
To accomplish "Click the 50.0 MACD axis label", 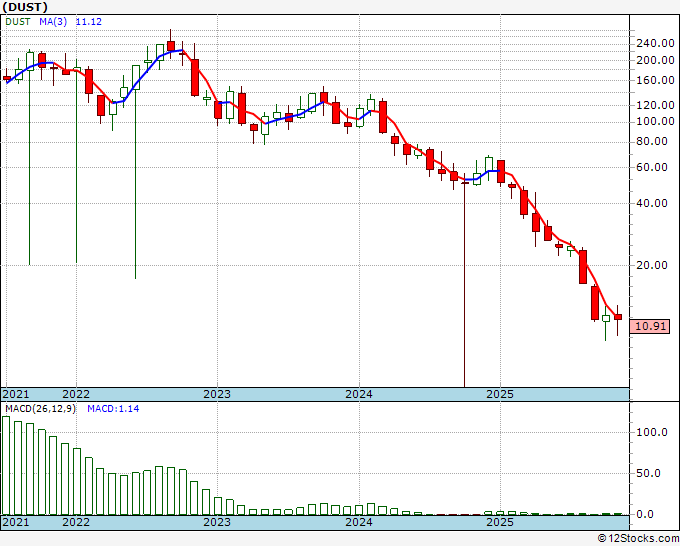I will [x=648, y=473].
